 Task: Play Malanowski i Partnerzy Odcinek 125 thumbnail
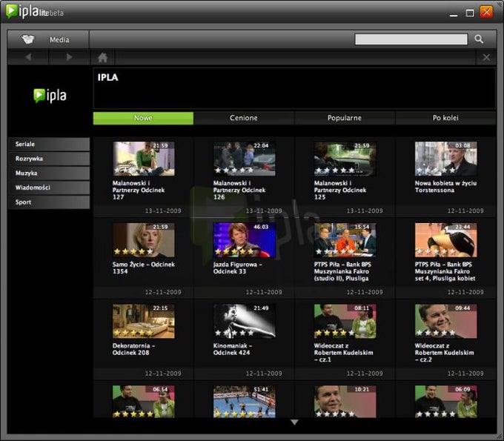pos(345,159)
